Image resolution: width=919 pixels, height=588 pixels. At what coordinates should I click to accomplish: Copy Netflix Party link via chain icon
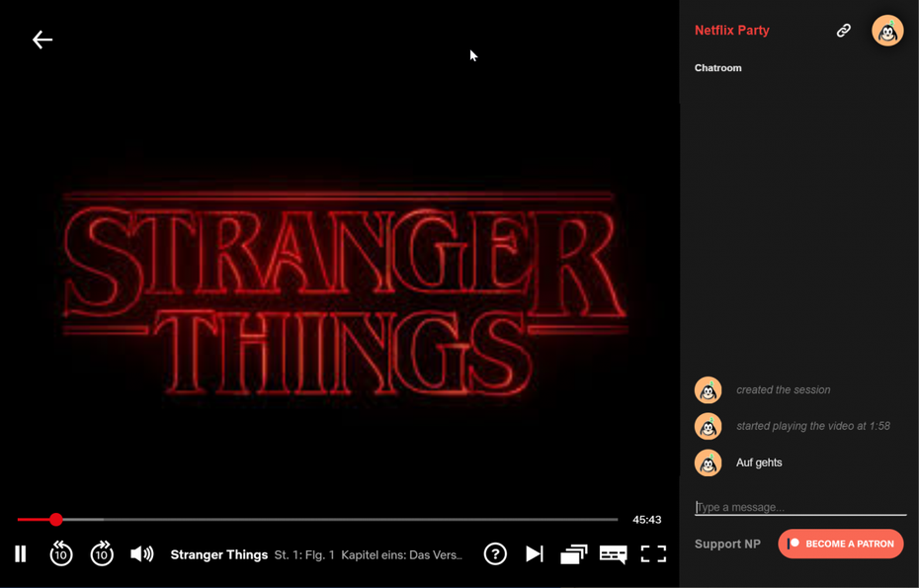843,31
